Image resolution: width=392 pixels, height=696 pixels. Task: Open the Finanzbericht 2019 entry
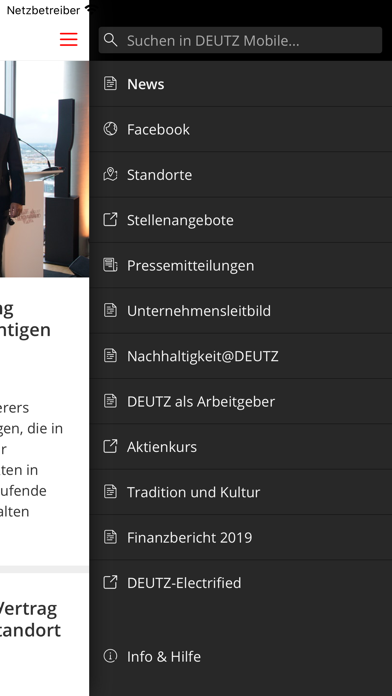241,537
